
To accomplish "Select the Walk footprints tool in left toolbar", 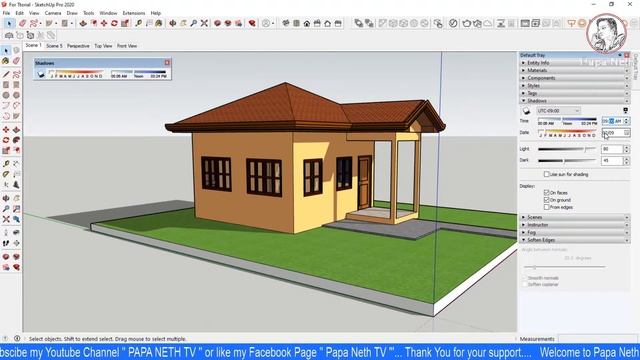I will coord(6,243).
